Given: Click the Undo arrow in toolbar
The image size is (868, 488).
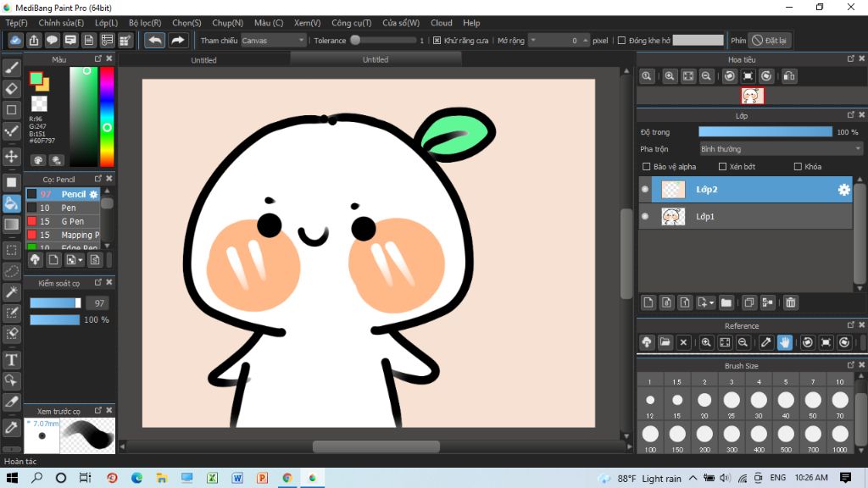Looking at the screenshot, I should coord(154,40).
